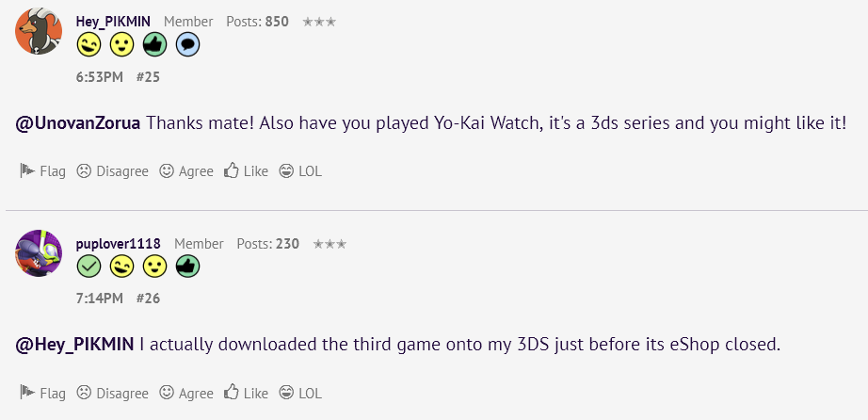Click puplover1118's profile avatar
The height and width of the screenshot is (420, 868).
tap(40, 253)
